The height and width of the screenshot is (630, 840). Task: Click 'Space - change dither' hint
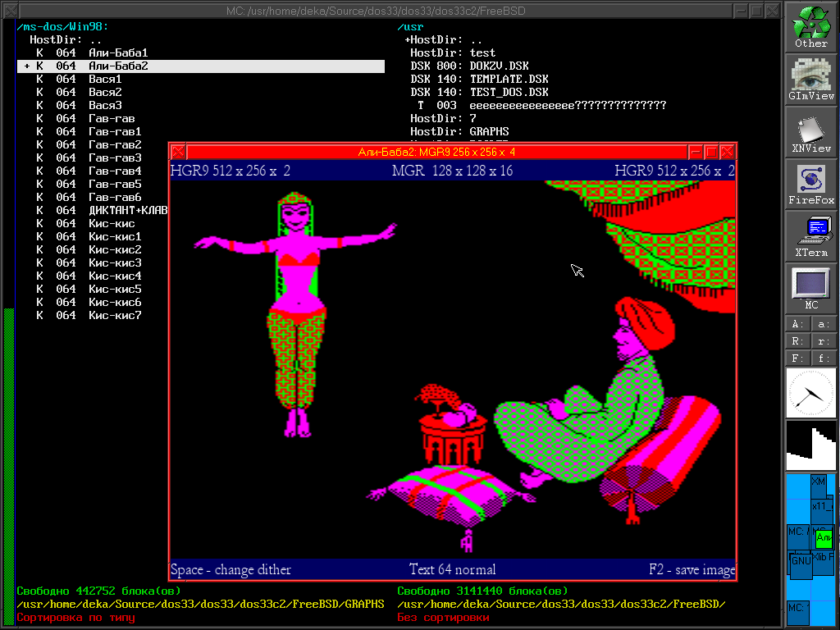coord(231,569)
